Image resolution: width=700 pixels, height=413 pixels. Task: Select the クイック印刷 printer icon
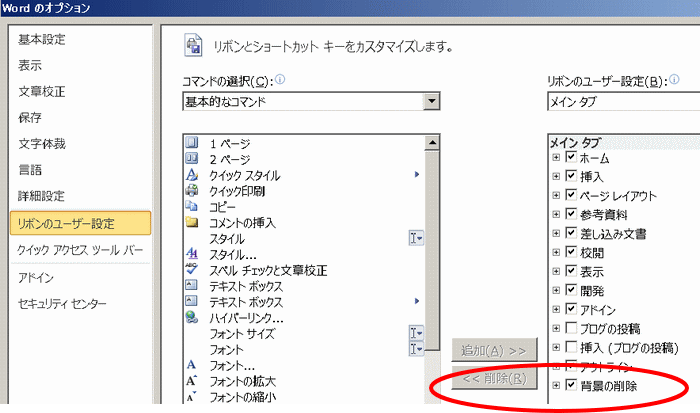193,191
